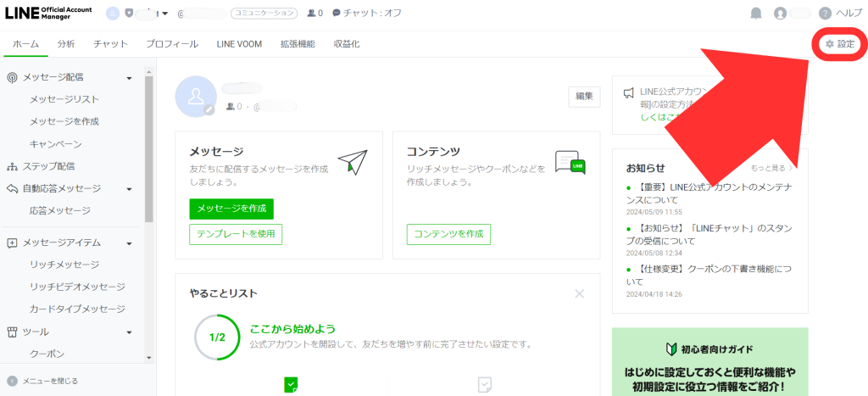This screenshot has height=396, width=868.
Task: Click the friends count icon in header
Action: (311, 14)
